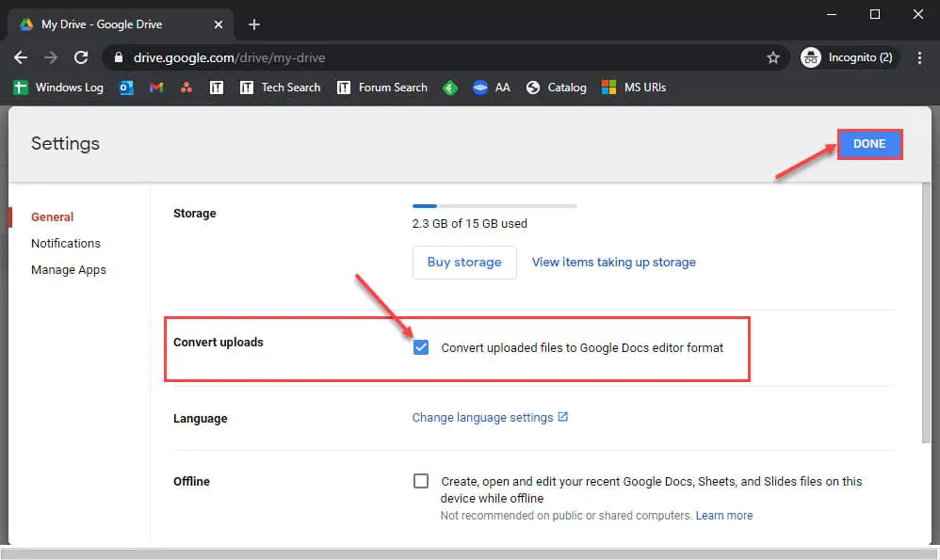This screenshot has width=940, height=560.
Task: Select the General settings tab
Action: tap(52, 216)
